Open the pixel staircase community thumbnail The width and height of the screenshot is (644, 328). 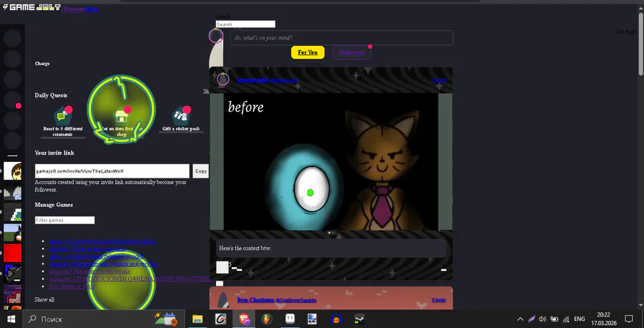tap(12, 212)
